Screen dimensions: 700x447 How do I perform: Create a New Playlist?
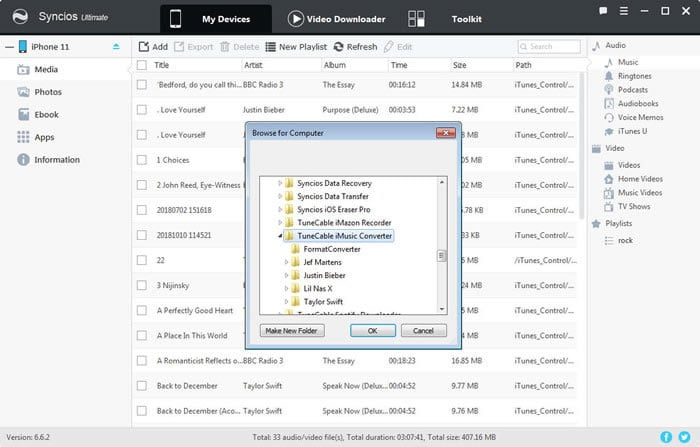[296, 47]
